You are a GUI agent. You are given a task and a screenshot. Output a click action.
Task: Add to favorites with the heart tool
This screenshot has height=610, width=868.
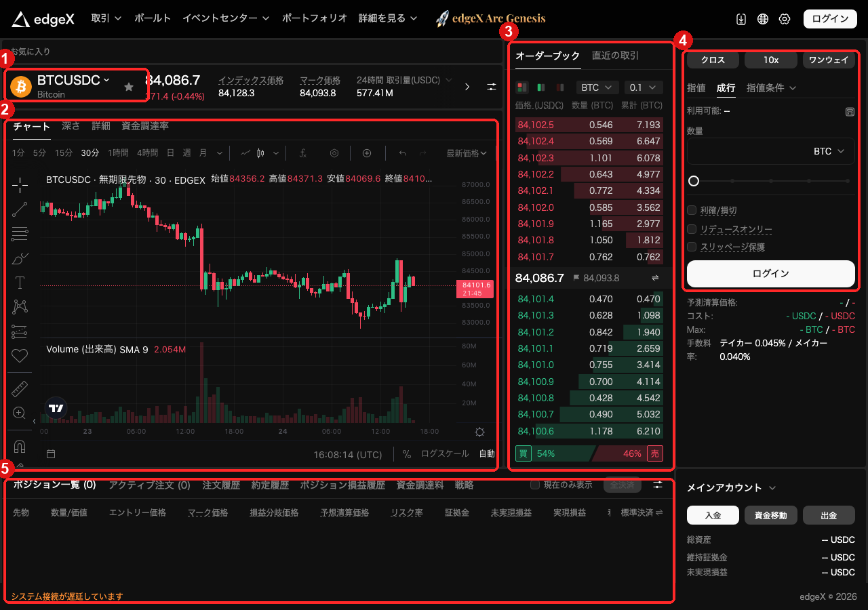(x=20, y=355)
